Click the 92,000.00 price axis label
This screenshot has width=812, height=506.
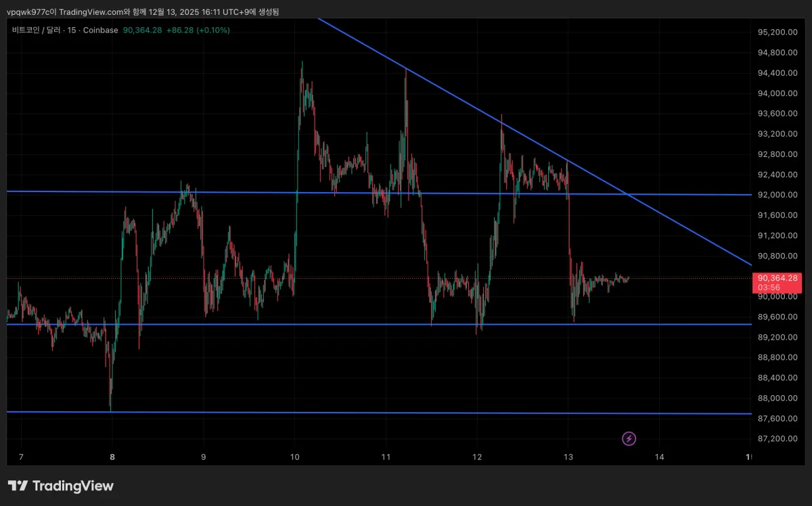click(776, 195)
